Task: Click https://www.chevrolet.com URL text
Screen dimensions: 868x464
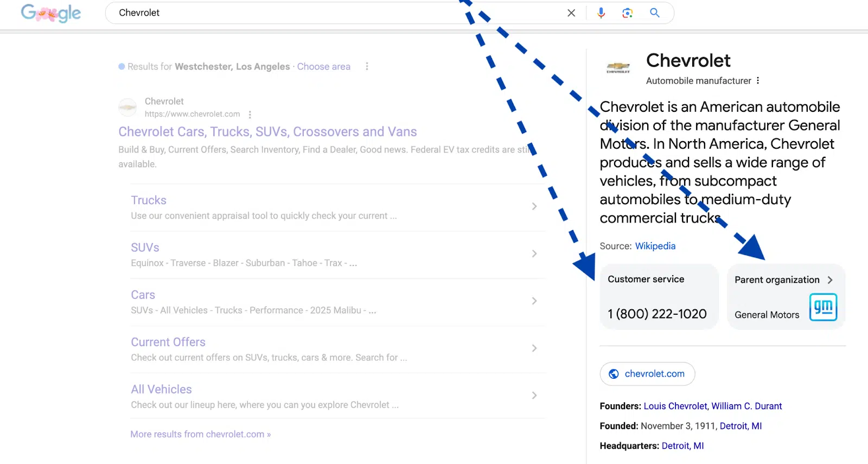Action: pos(192,114)
